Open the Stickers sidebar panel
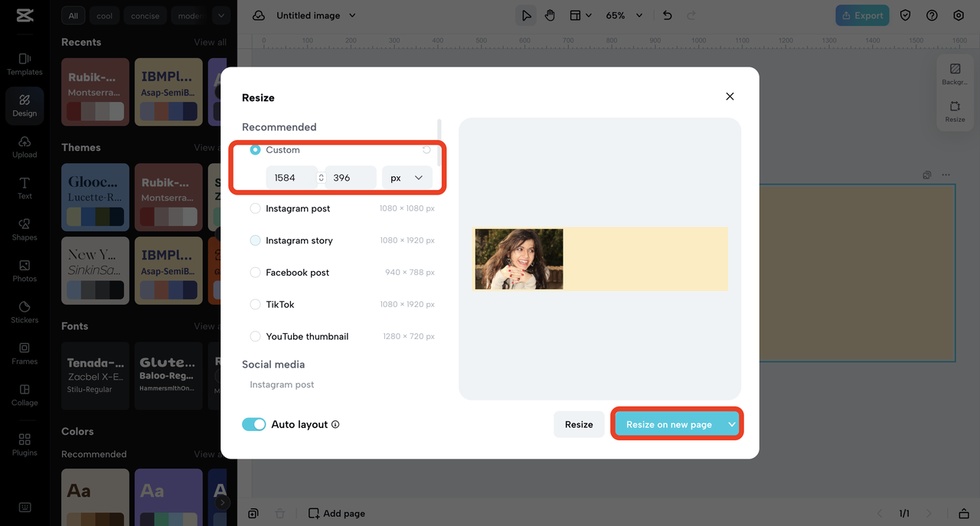This screenshot has height=526, width=980. (24, 311)
